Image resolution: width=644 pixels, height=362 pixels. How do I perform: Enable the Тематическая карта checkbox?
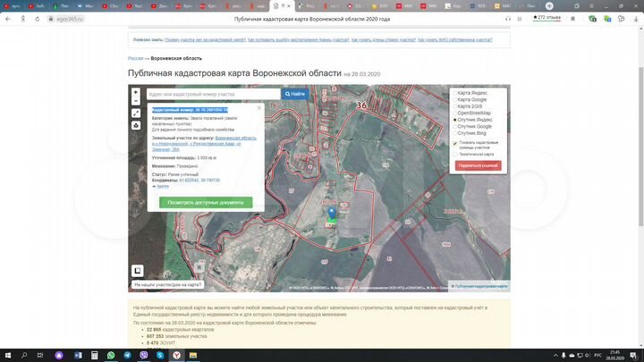click(x=455, y=154)
